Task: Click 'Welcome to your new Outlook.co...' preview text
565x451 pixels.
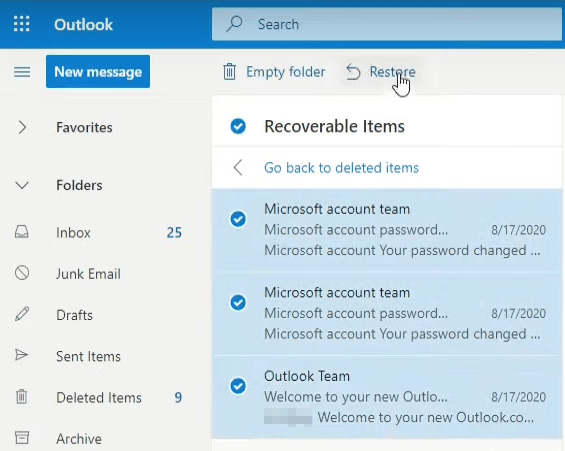Action: click(426, 417)
